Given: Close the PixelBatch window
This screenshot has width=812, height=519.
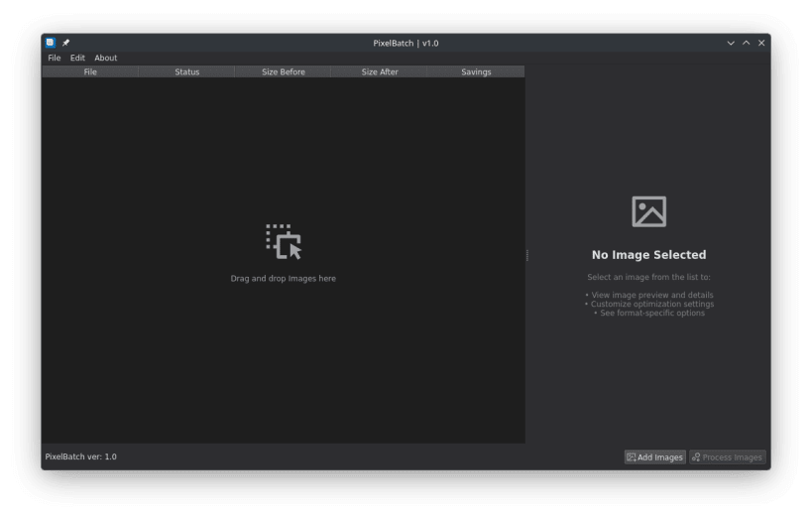Looking at the screenshot, I should pos(761,43).
